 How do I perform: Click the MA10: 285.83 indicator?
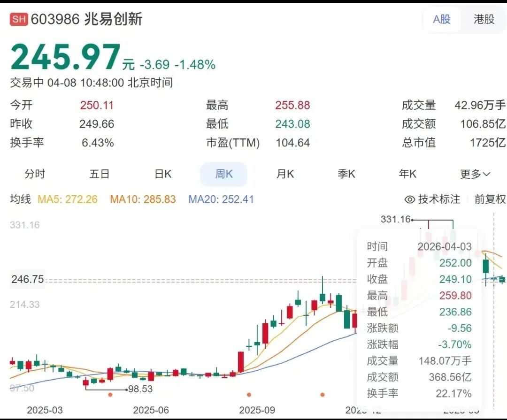click(x=143, y=199)
